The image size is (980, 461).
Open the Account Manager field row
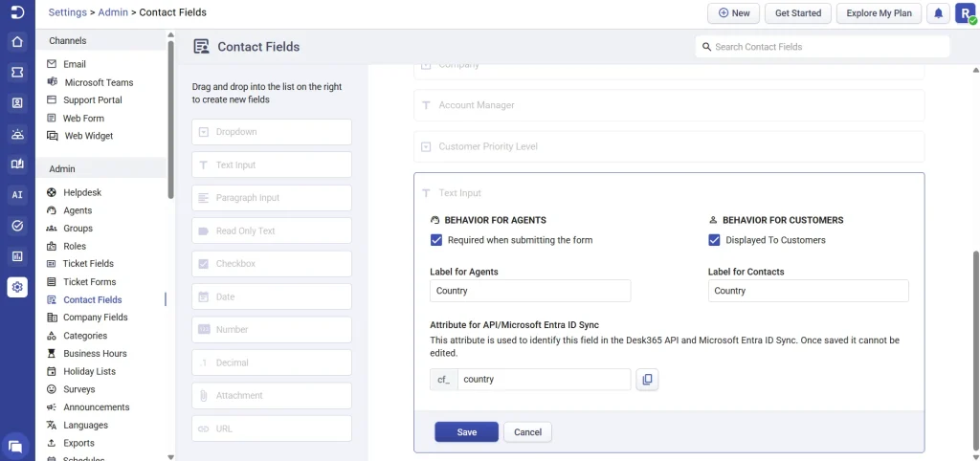coord(669,105)
